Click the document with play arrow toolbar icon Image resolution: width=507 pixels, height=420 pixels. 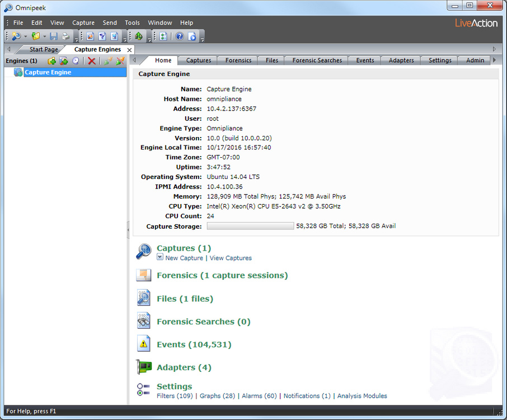coord(192,36)
